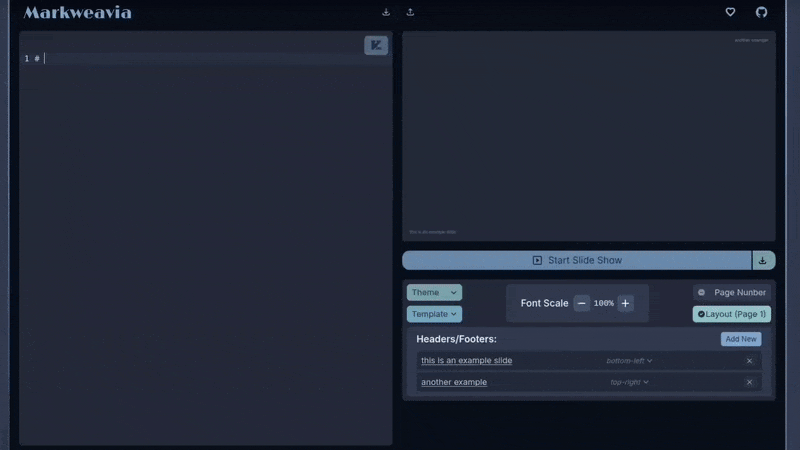Open the Template dropdown
Screen dimensions: 800x450
point(434,314)
